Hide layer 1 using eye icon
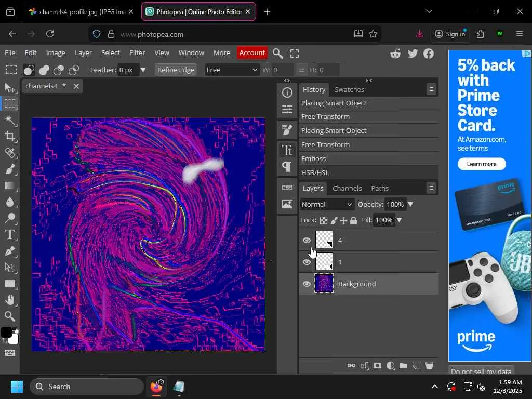 pyautogui.click(x=307, y=262)
